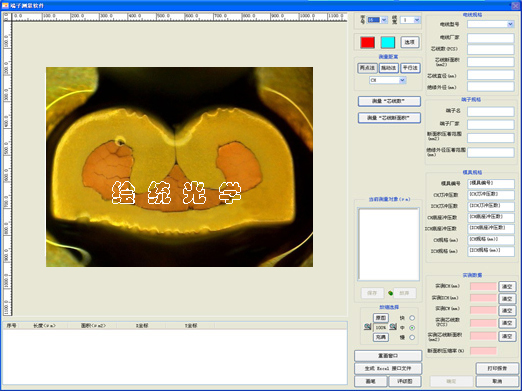Click the ICH specification (mm) field
This screenshot has height=391, width=522.
[x=491, y=251]
